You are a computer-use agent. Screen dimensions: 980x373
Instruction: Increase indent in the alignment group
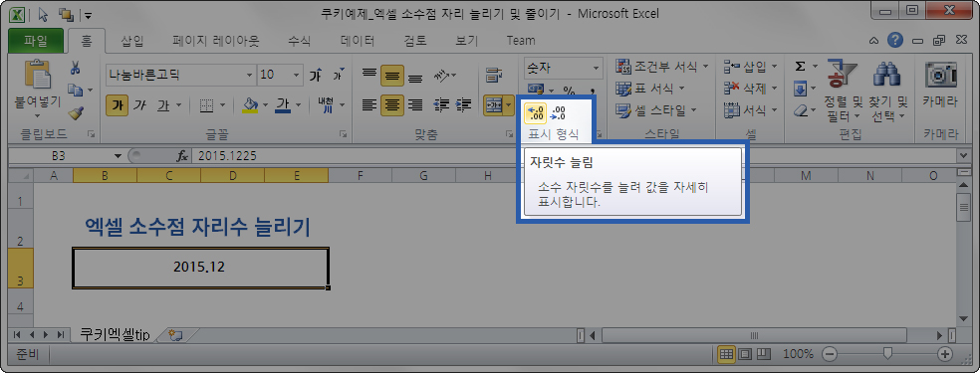click(x=463, y=105)
